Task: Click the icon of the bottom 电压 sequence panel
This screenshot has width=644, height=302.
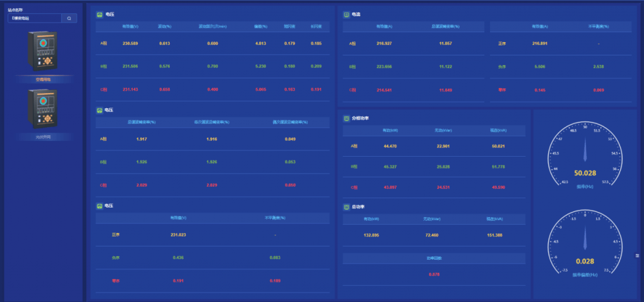Action: coord(99,206)
